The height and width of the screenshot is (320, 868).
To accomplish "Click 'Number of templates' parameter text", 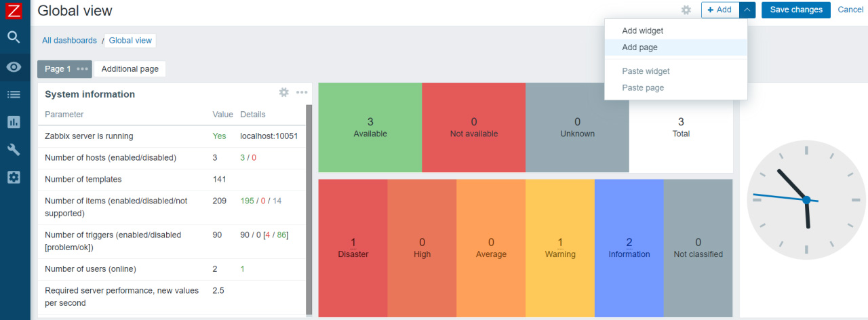I will pos(83,180).
